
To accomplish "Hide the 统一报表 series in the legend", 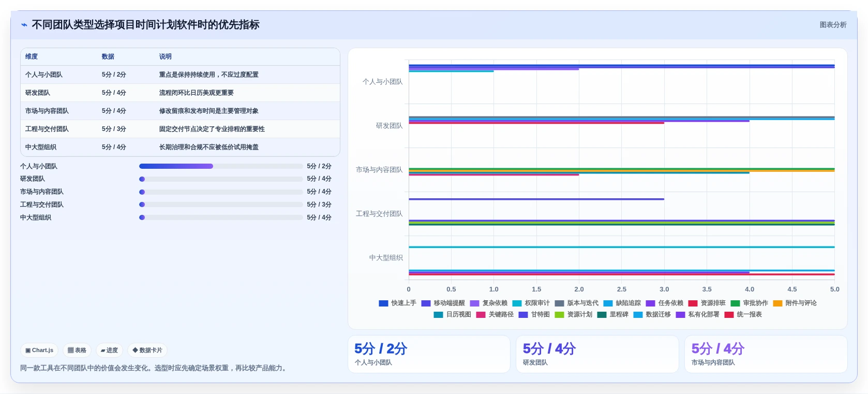I will 743,315.
